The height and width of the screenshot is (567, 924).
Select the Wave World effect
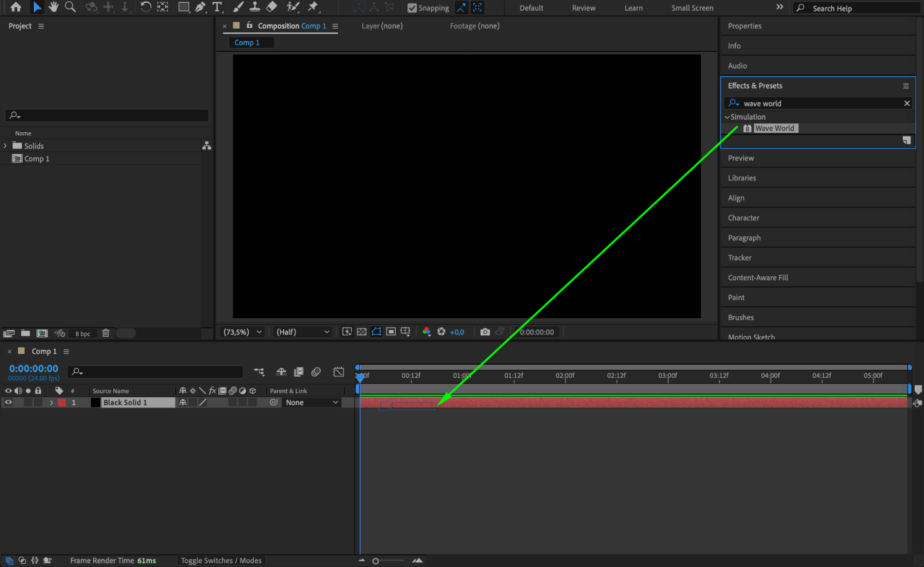click(774, 128)
